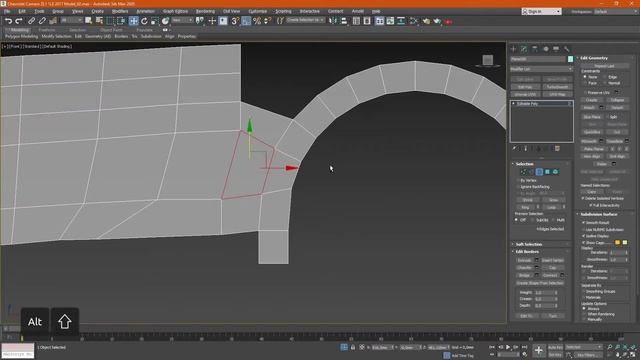This screenshot has height=360, width=640.
Task: Click the object color swatch
Action: pos(570,59)
